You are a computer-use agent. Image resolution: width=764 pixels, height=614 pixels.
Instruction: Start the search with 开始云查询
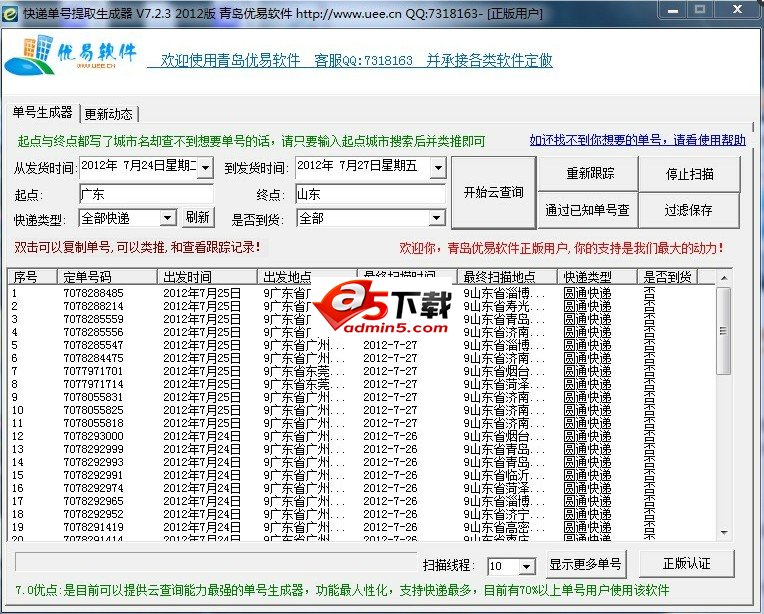494,192
